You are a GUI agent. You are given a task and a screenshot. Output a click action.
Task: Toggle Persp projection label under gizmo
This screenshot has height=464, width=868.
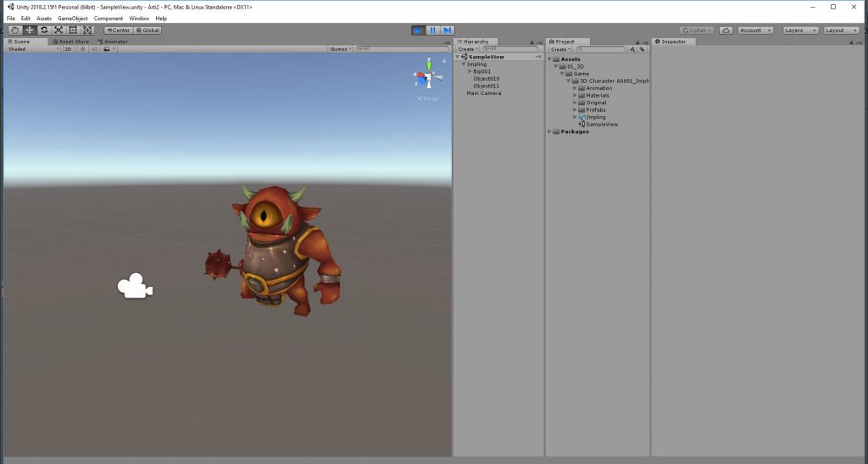428,98
